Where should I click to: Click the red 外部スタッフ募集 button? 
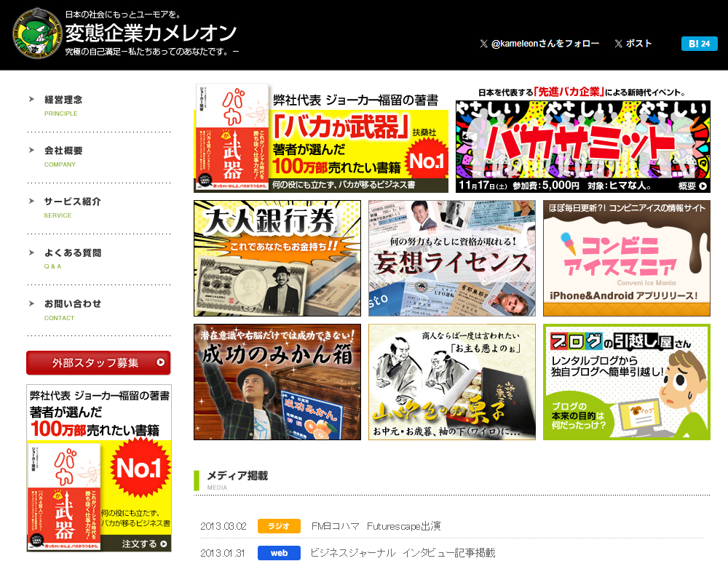(98, 362)
